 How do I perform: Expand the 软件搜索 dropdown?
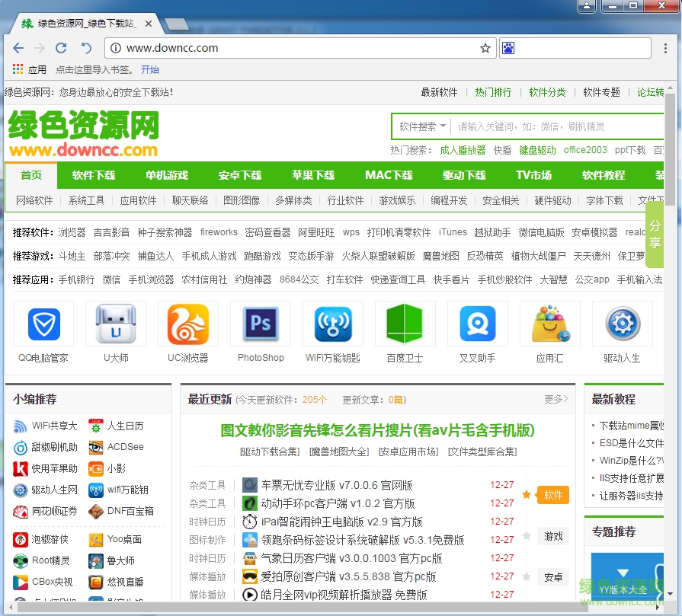(x=421, y=126)
